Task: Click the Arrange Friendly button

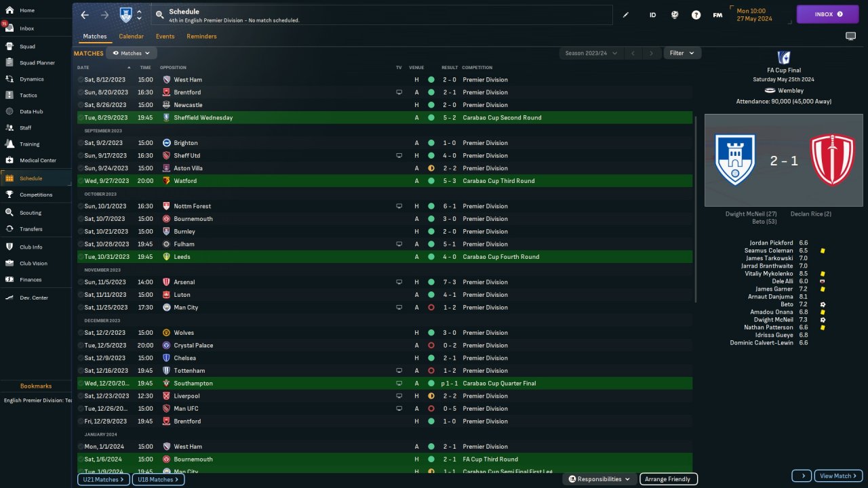Action: click(x=668, y=479)
